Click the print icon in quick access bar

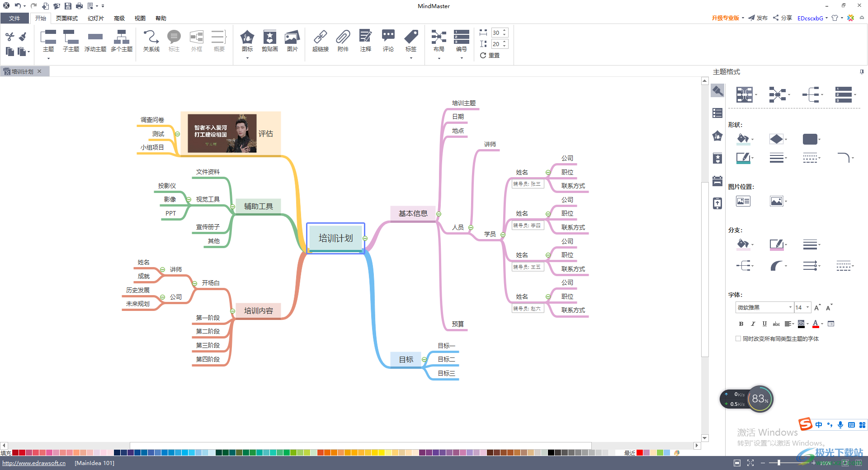[x=79, y=6]
